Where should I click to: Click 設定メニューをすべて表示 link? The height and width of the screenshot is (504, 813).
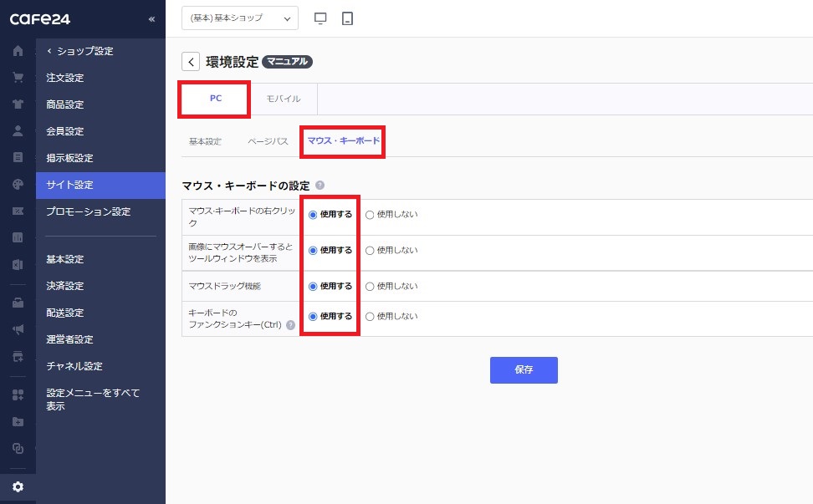click(93, 400)
